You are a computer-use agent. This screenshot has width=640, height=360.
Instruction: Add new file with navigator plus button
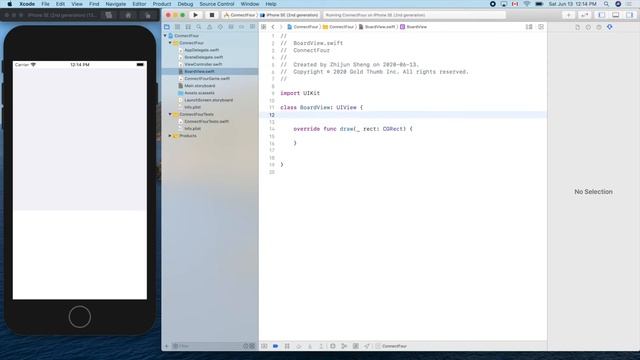tap(167, 346)
